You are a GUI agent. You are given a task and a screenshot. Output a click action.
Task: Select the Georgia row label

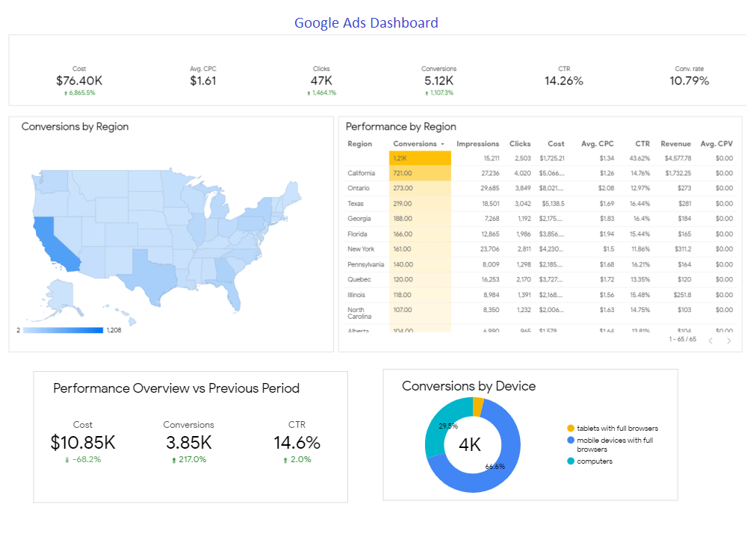(359, 219)
